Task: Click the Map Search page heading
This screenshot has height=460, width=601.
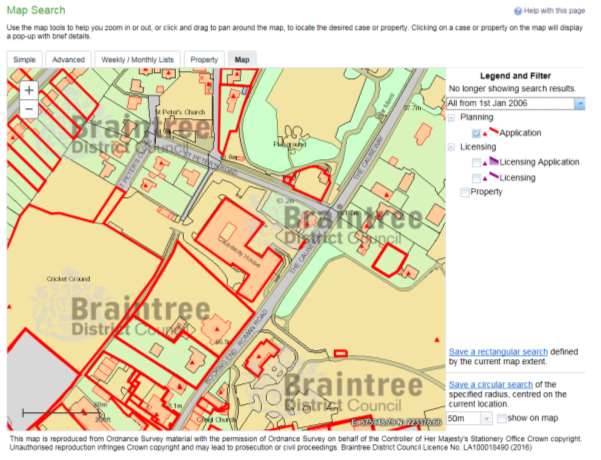Action: pos(36,10)
